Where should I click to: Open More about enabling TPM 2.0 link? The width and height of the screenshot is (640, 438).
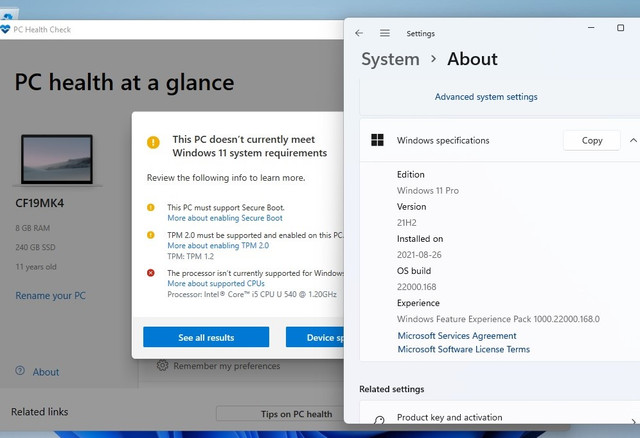(x=218, y=245)
